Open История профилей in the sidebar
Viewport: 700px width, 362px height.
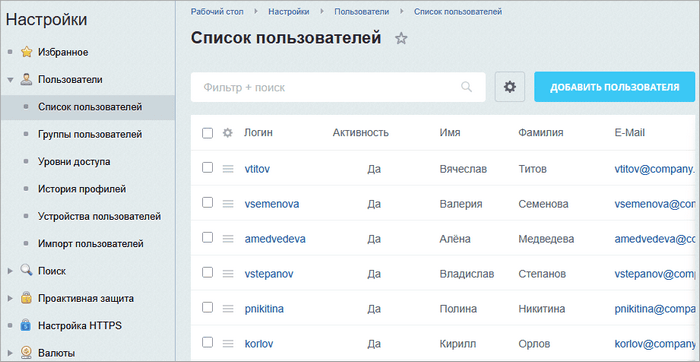tap(82, 189)
